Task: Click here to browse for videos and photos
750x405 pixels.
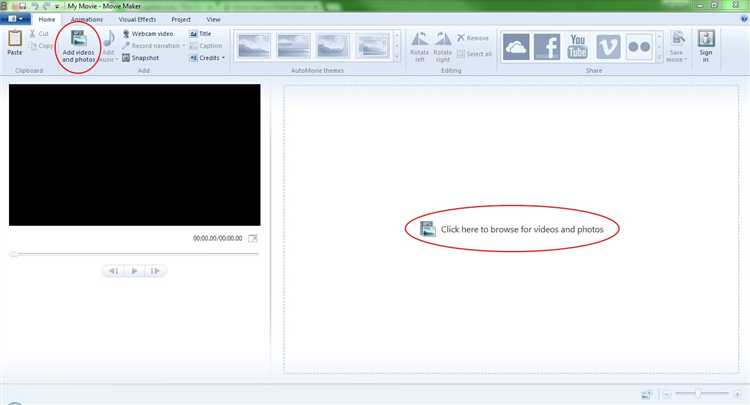Action: click(x=512, y=229)
